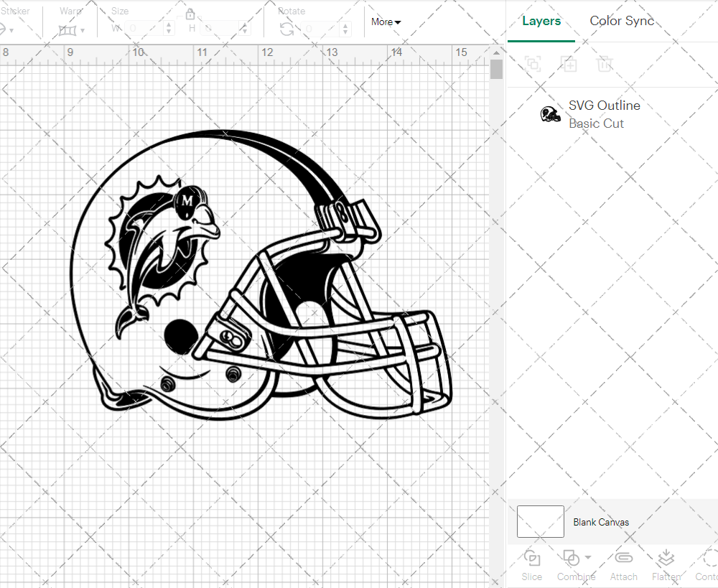Image resolution: width=718 pixels, height=588 pixels.
Task: Click the Blank Canvas label
Action: pyautogui.click(x=601, y=522)
